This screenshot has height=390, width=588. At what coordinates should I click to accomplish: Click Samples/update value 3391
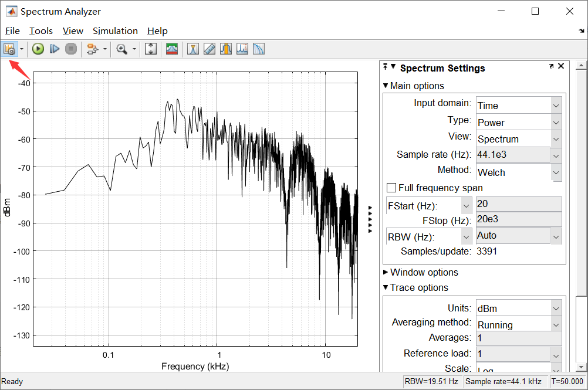click(x=486, y=251)
